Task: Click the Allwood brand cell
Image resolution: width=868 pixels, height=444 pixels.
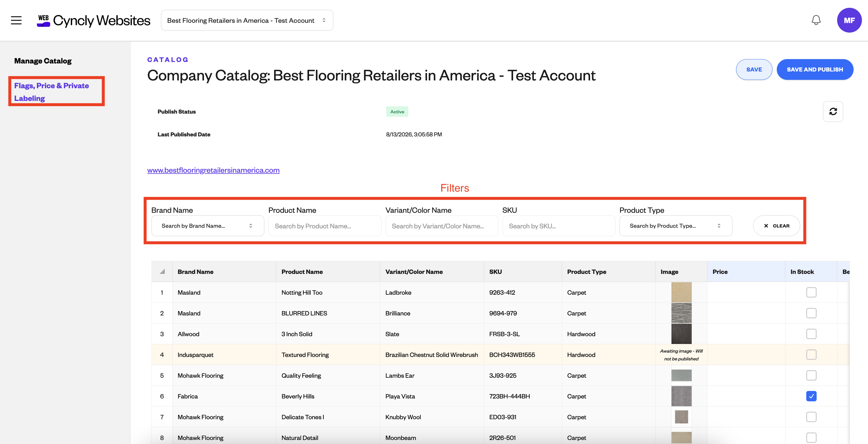Action: (224, 334)
